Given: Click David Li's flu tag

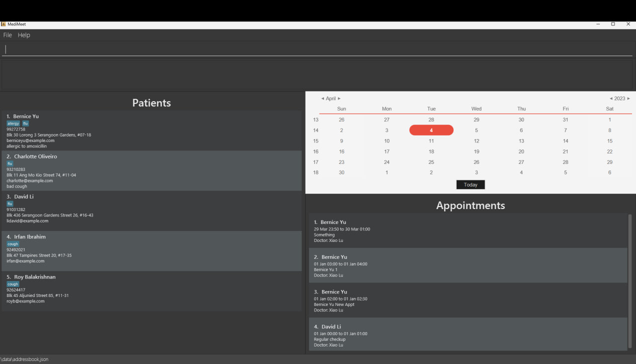Looking at the screenshot, I should click(x=10, y=204).
